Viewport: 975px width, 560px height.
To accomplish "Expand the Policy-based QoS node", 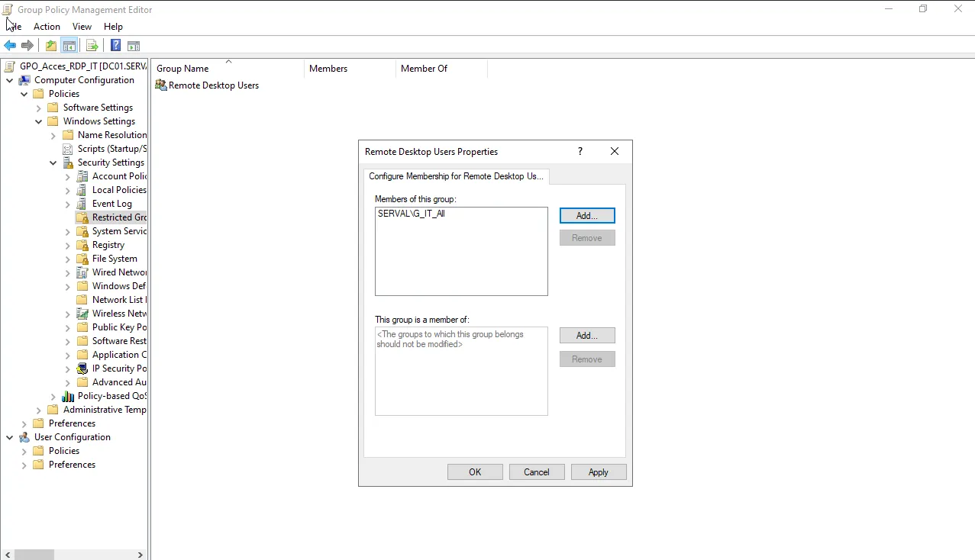I will 53,396.
